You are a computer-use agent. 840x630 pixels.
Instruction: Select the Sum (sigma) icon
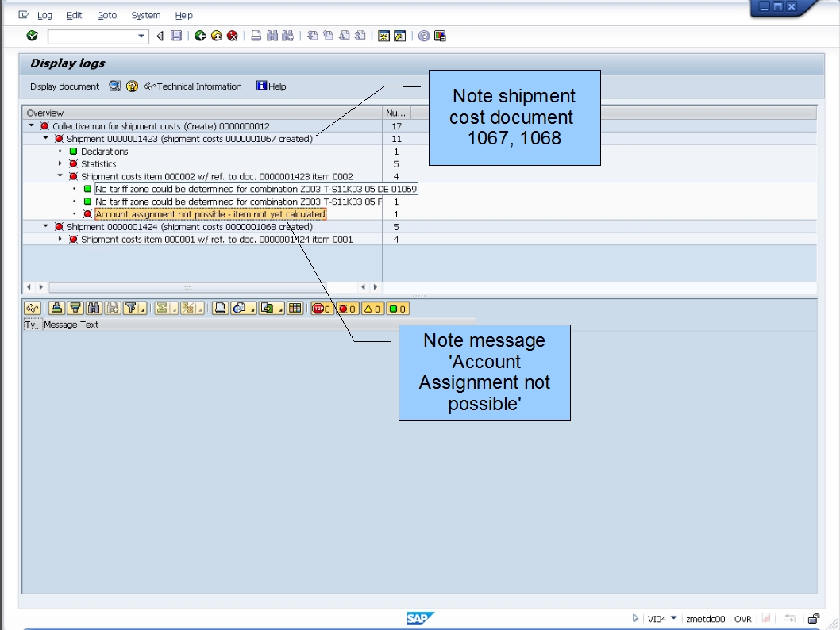(163, 308)
